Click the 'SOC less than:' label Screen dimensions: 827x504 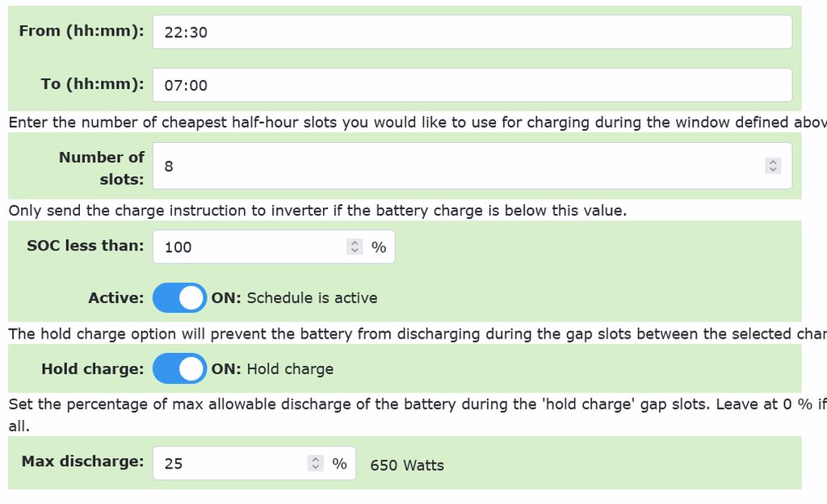click(86, 246)
